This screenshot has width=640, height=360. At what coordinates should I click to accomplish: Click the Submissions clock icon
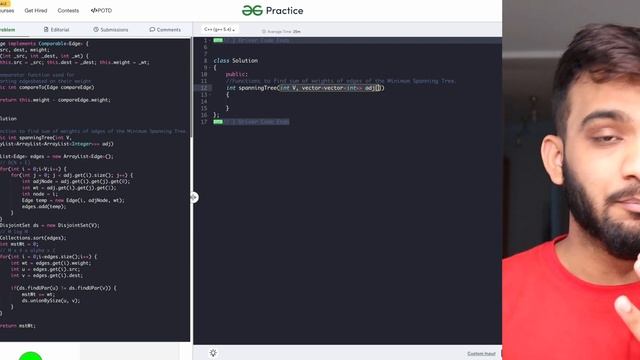(96, 29)
